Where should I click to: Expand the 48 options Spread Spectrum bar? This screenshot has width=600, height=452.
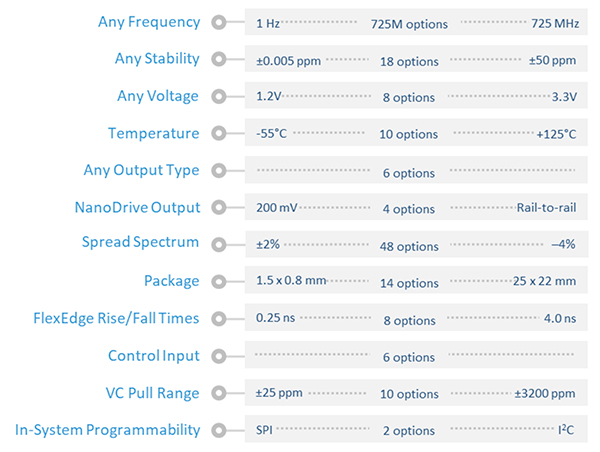coord(416,246)
